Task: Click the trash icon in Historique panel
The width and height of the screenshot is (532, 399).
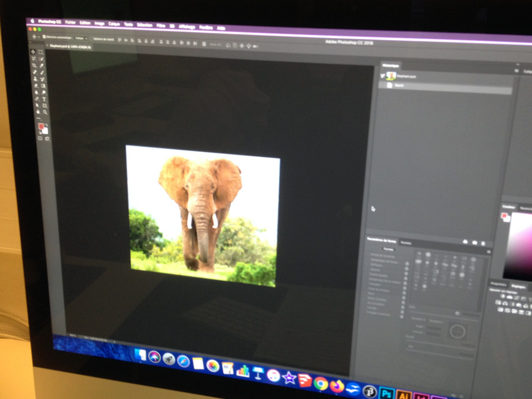Action: (x=483, y=243)
